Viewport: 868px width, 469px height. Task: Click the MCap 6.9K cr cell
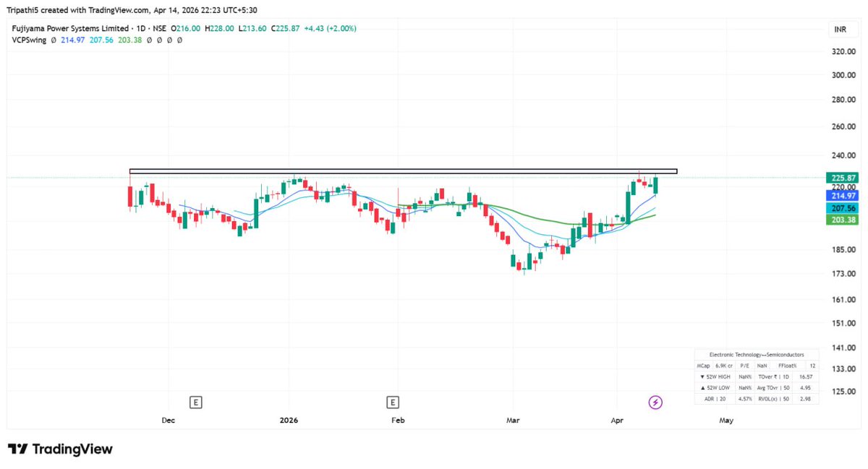[x=715, y=366]
